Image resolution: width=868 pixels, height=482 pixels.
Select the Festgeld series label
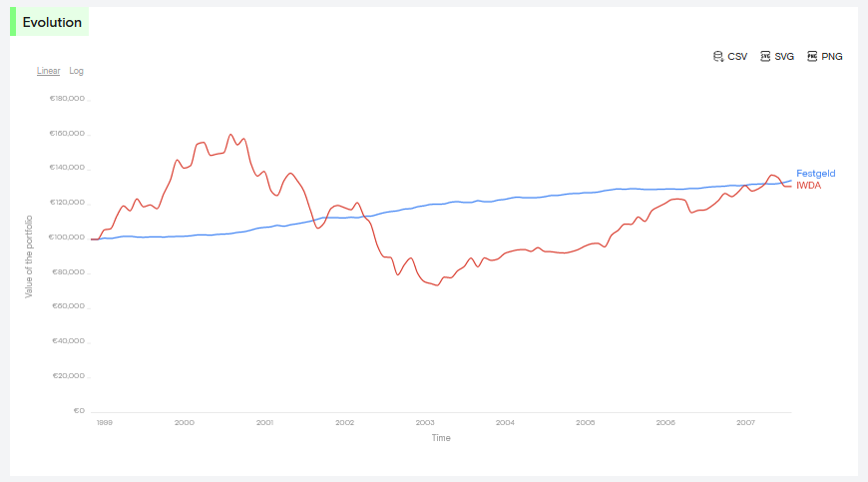[815, 174]
